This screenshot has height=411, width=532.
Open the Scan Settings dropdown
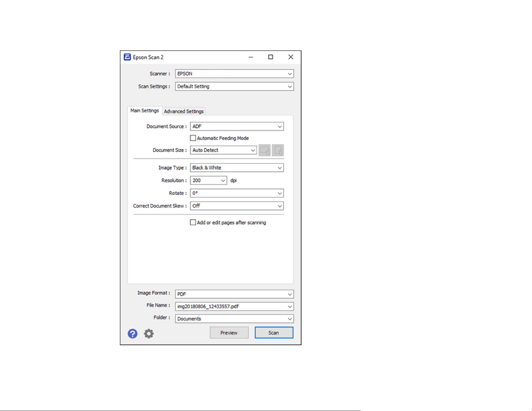tap(234, 86)
